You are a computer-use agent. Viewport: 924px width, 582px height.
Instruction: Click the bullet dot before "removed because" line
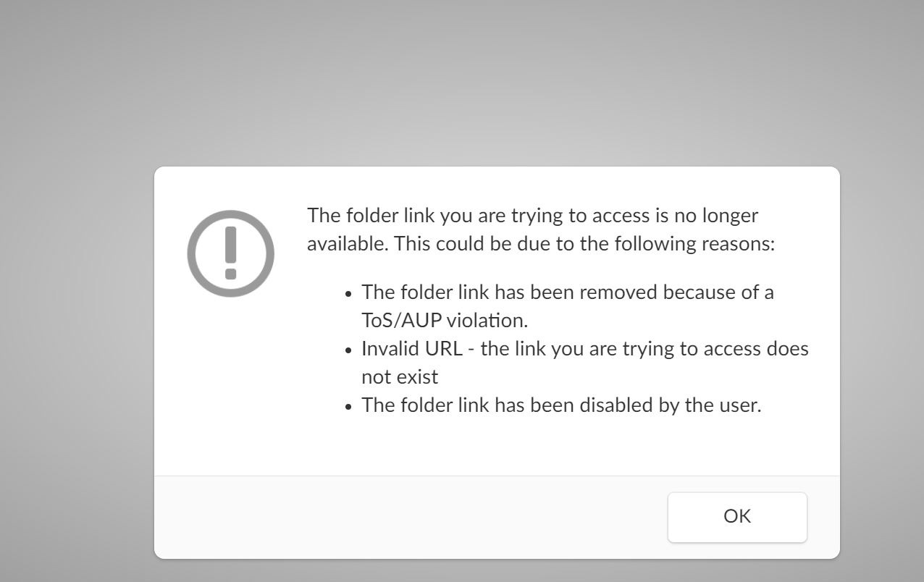[x=348, y=295]
